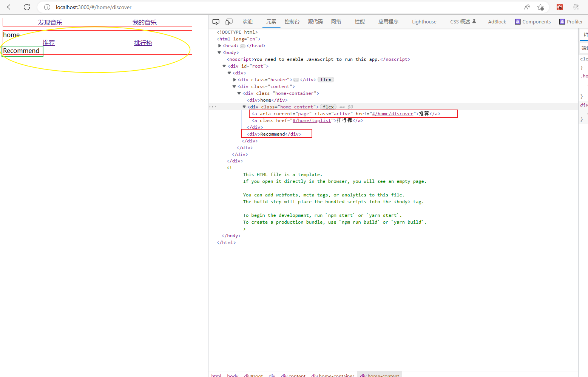Expand the div class header node
588x377 pixels.
(235, 80)
